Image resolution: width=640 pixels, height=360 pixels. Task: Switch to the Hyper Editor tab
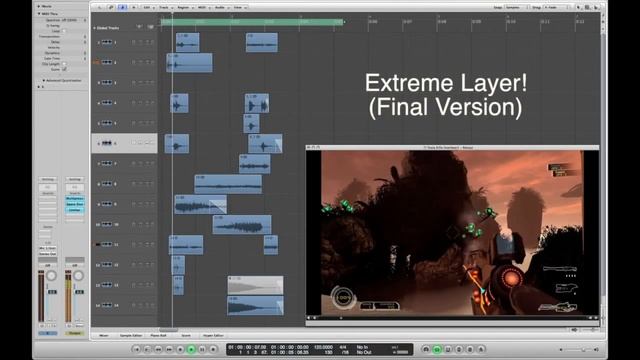213,336
